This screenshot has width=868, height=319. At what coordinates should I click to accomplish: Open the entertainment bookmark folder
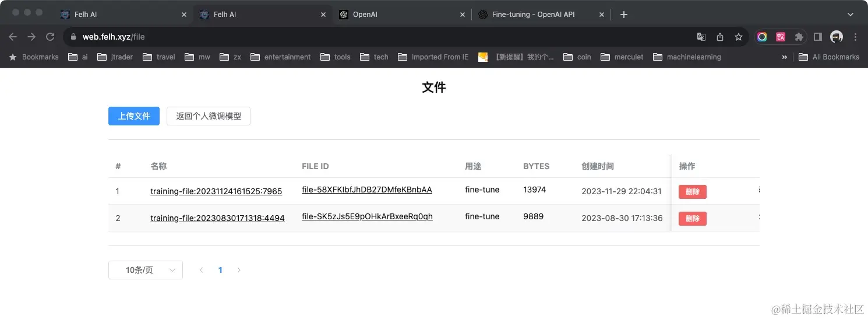[281, 57]
